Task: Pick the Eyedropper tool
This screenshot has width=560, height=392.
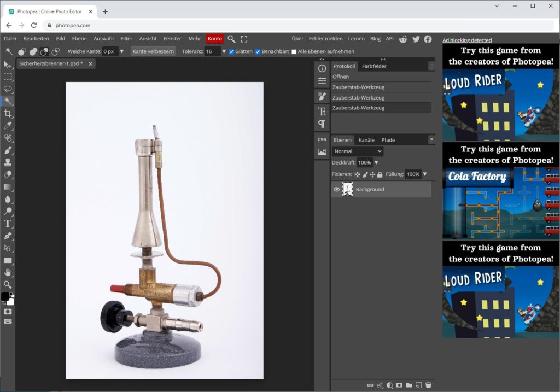Action: click(8, 126)
